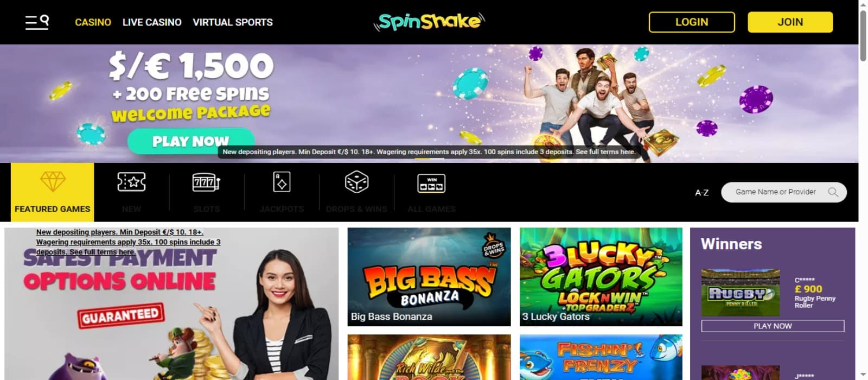
Task: Select the Drops & Wins dice icon
Action: [x=356, y=182]
